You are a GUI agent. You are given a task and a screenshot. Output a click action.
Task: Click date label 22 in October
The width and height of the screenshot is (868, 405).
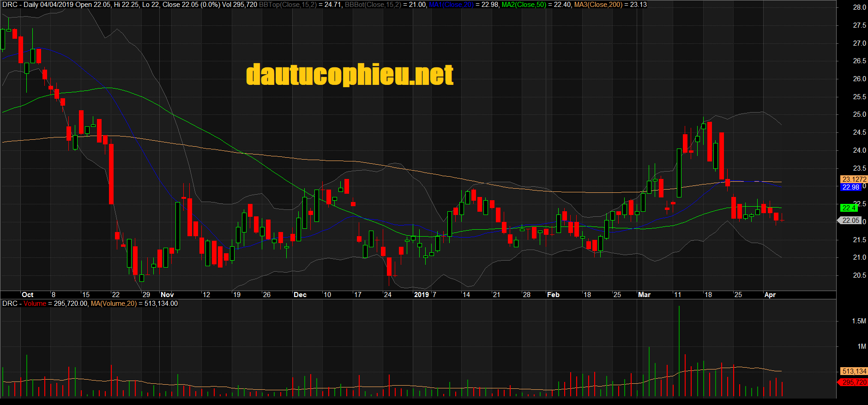point(116,295)
